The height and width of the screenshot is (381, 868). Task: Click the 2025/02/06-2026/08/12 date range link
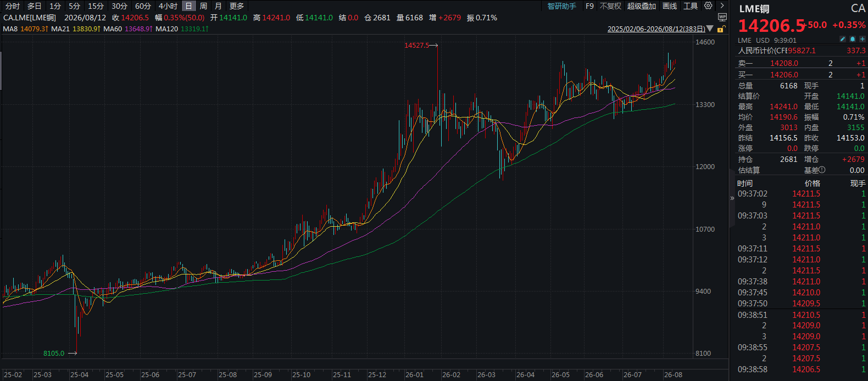656,29
